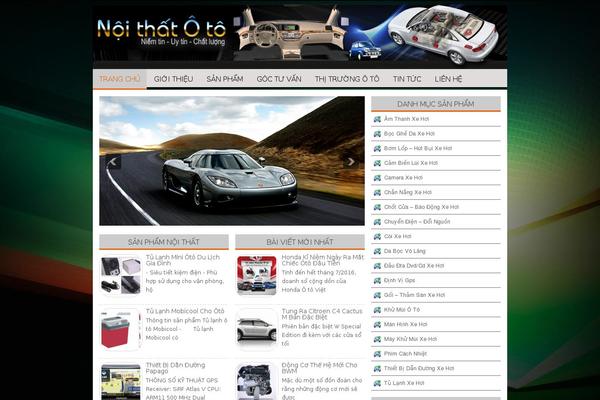Select Màn Hình Xe Hơi category text
Image resolution: width=600 pixels, height=400 pixels.
coord(406,324)
